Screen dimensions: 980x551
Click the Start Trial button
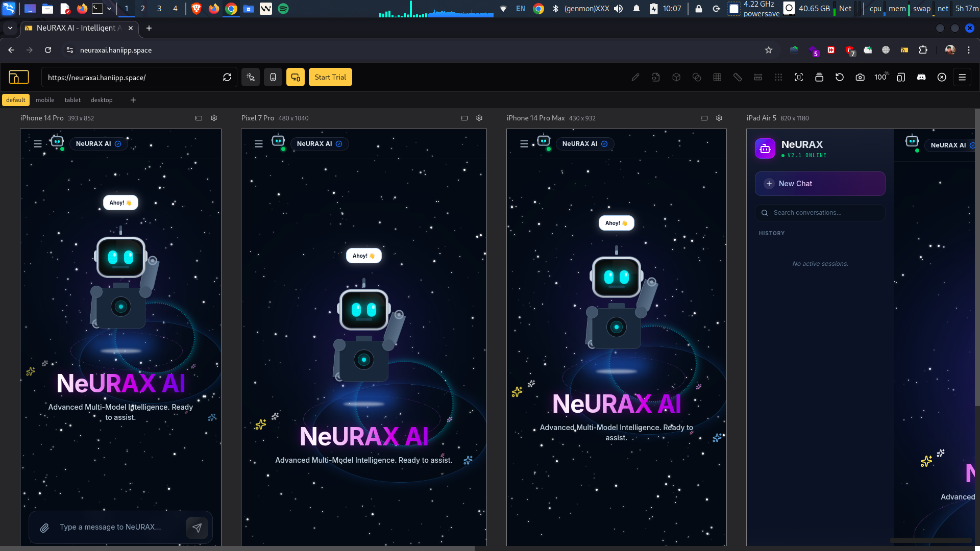click(330, 77)
